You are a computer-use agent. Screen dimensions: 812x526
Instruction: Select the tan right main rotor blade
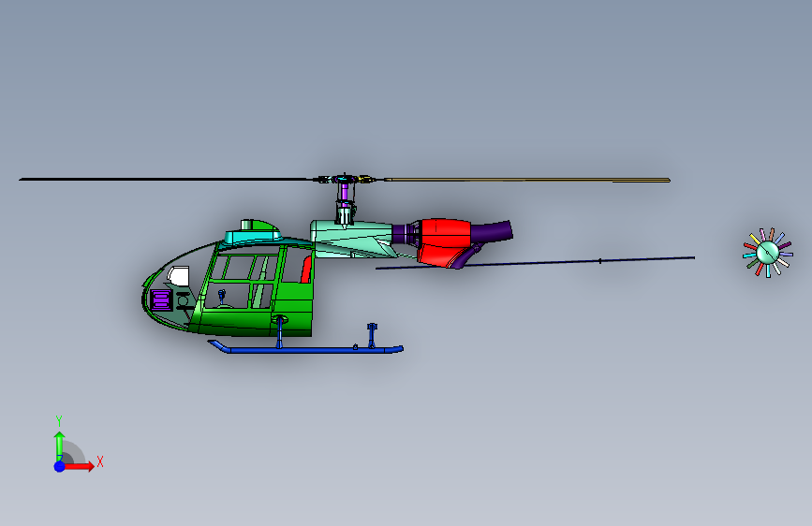(x=526, y=180)
